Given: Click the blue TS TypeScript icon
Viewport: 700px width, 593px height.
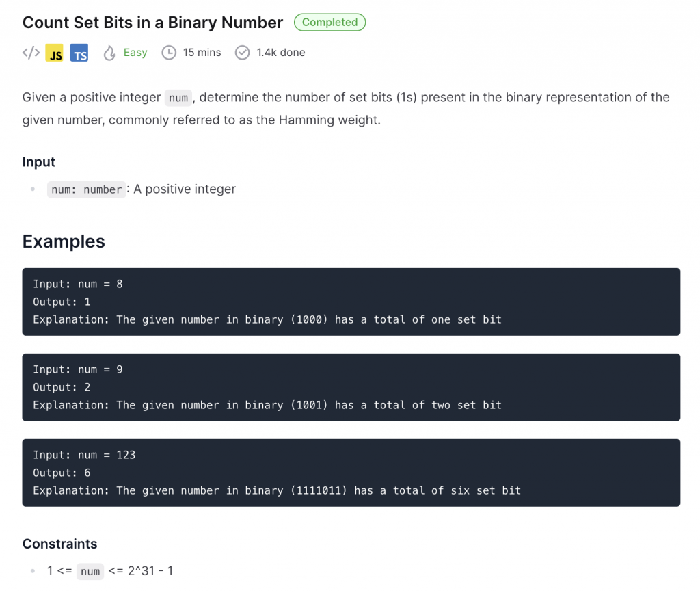Looking at the screenshot, I should click(79, 53).
